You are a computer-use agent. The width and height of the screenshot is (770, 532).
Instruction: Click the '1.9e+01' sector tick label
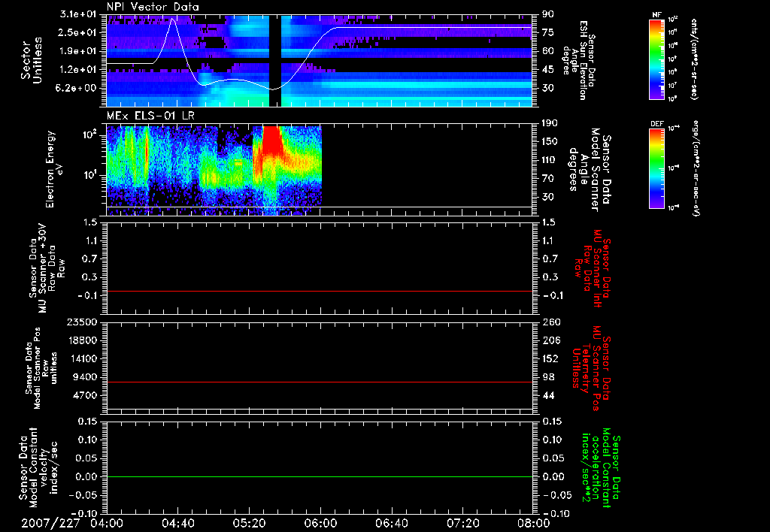[x=78, y=51]
